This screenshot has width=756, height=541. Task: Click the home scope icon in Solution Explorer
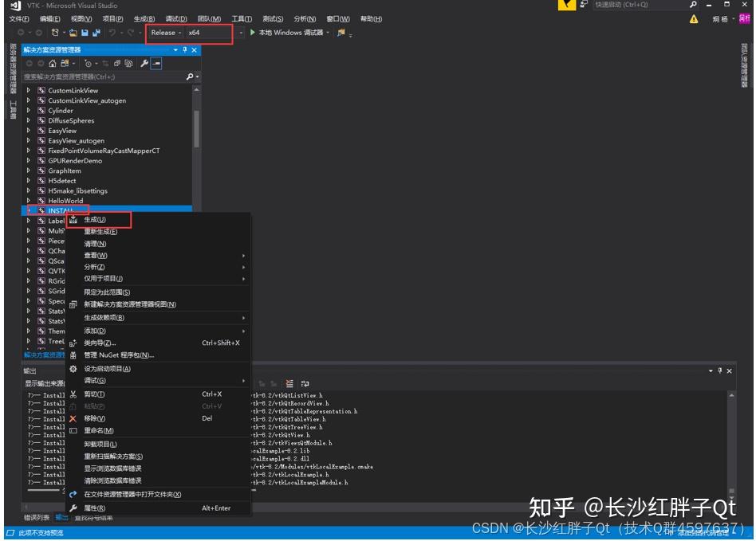pyautogui.click(x=51, y=62)
